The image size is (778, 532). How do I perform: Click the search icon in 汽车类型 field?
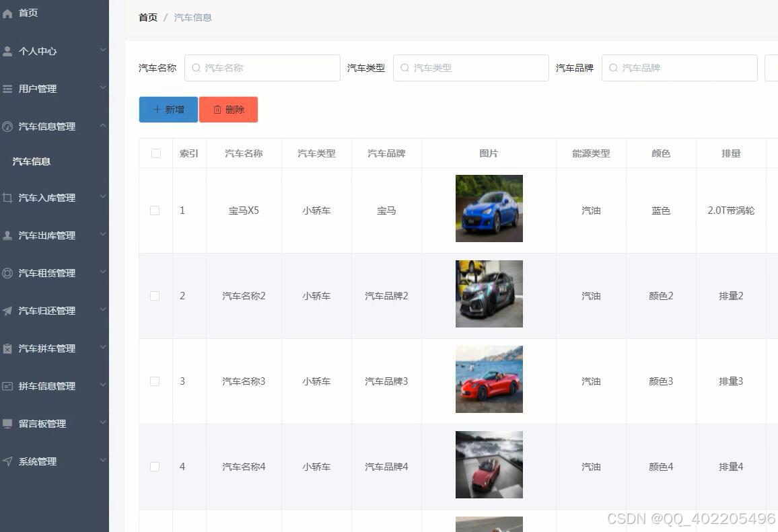tap(405, 68)
